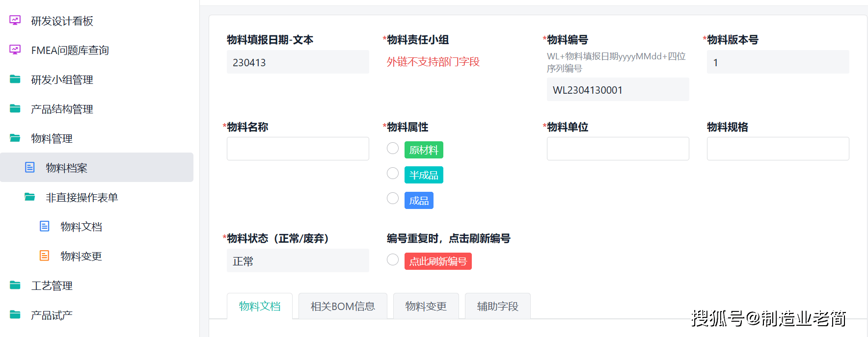Image resolution: width=868 pixels, height=337 pixels.
Task: Select the 成品 radio button
Action: pyautogui.click(x=393, y=198)
